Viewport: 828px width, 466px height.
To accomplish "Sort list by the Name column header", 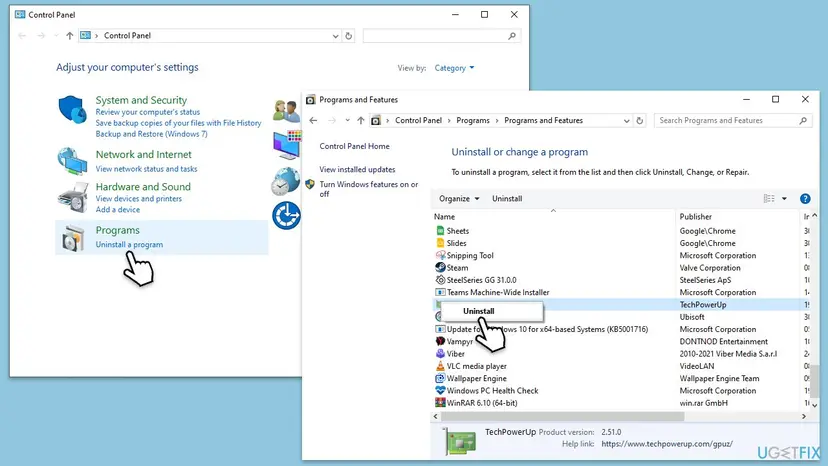I will point(553,217).
